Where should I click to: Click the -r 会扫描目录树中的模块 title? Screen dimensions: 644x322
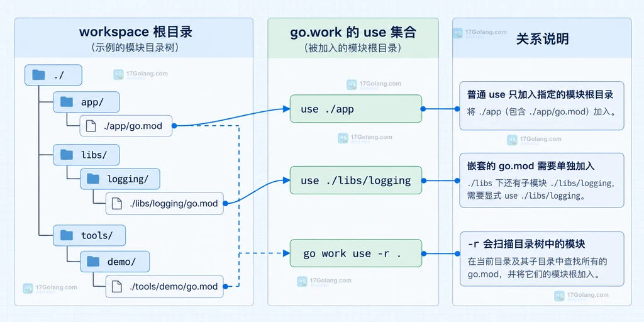[x=526, y=245]
